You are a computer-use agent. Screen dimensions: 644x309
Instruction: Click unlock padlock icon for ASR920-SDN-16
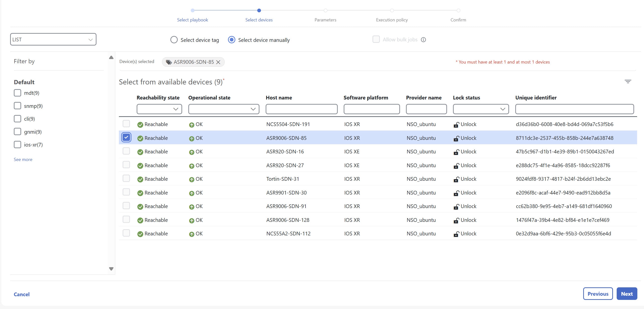click(456, 152)
